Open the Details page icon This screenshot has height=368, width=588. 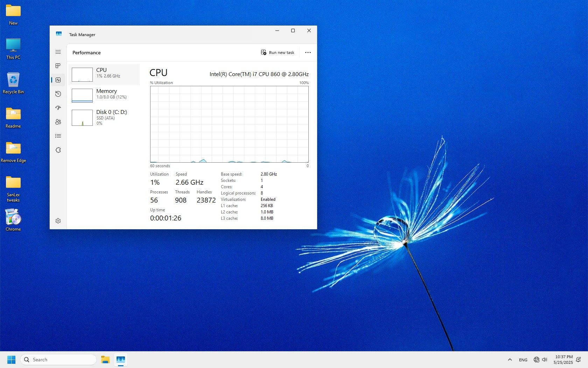pyautogui.click(x=58, y=136)
